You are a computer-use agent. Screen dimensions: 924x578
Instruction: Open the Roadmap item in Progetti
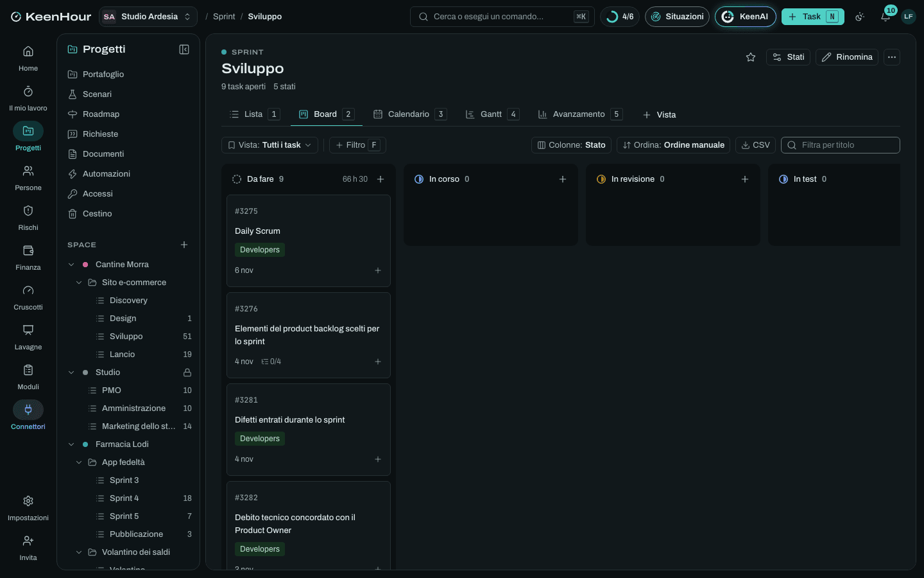128,114
